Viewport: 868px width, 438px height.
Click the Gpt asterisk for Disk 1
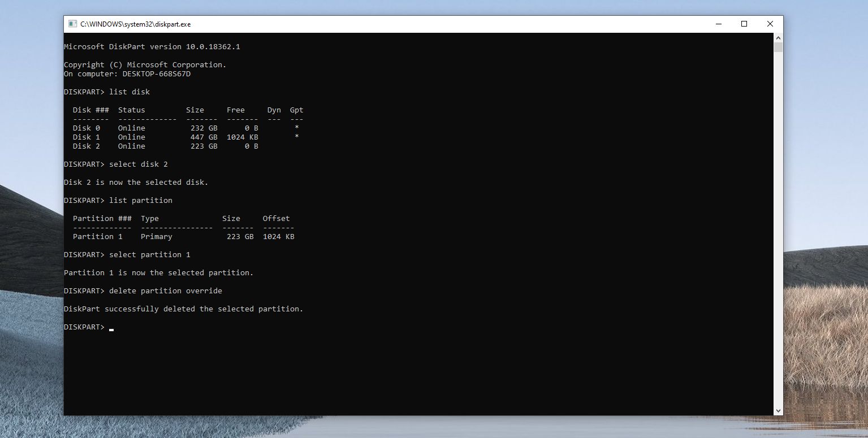(x=297, y=137)
